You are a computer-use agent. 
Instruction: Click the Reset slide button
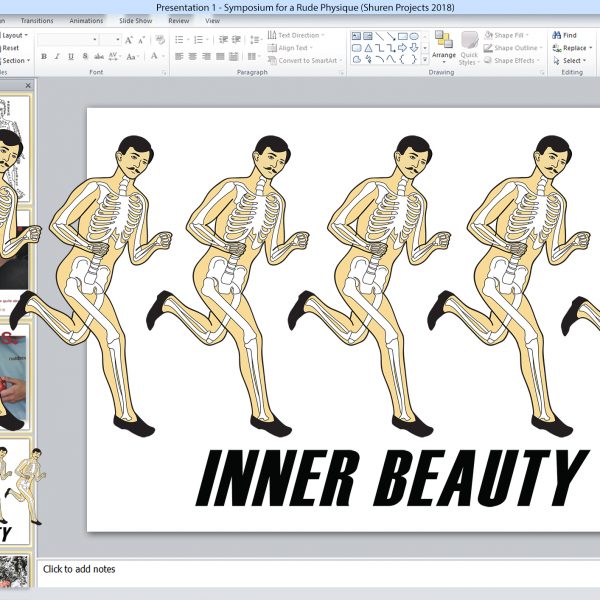coord(10,48)
